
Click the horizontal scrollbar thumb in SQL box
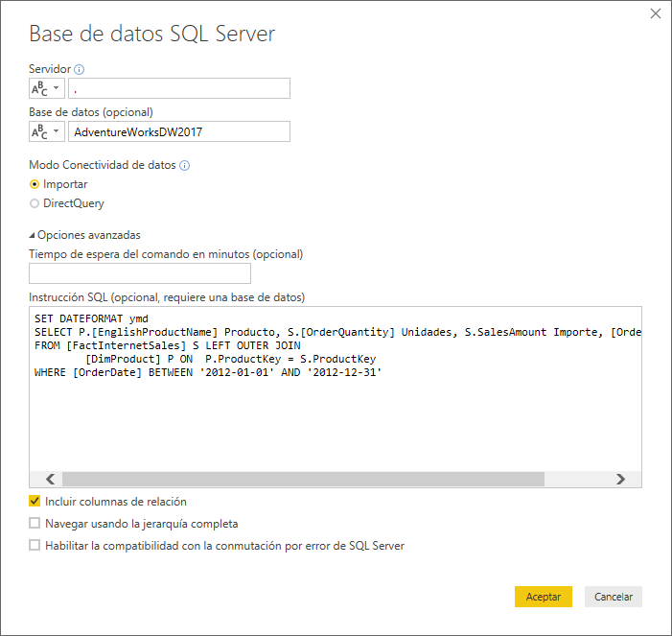[302, 480]
